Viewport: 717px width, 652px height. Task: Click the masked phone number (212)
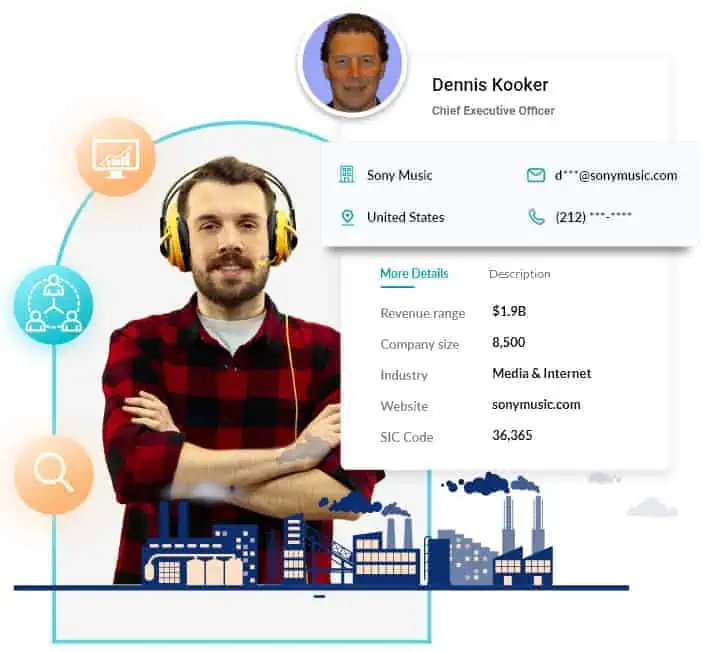594,217
